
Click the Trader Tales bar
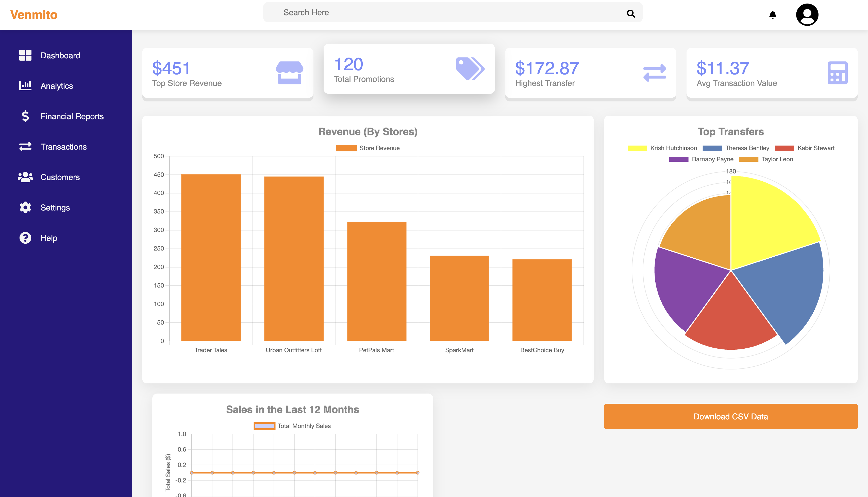pos(211,257)
